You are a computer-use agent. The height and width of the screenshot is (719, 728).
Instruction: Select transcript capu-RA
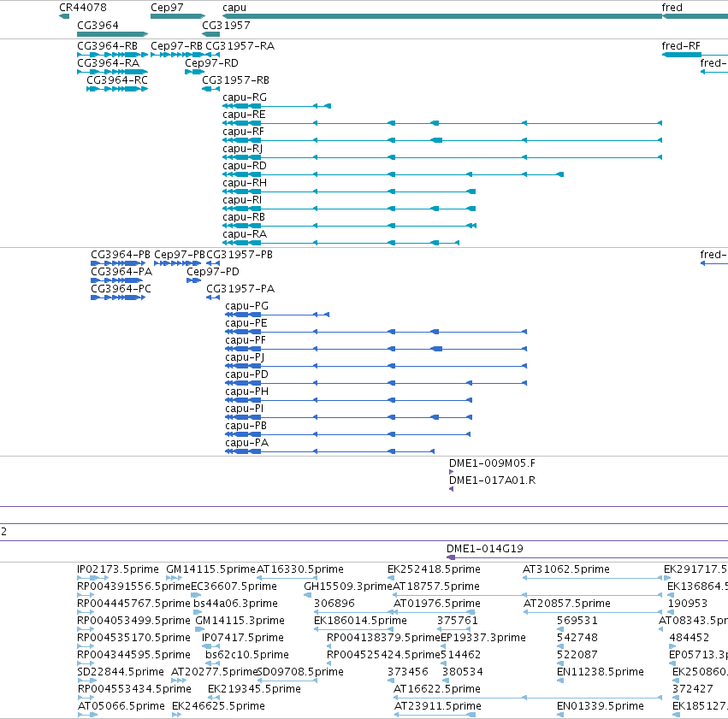340,243
